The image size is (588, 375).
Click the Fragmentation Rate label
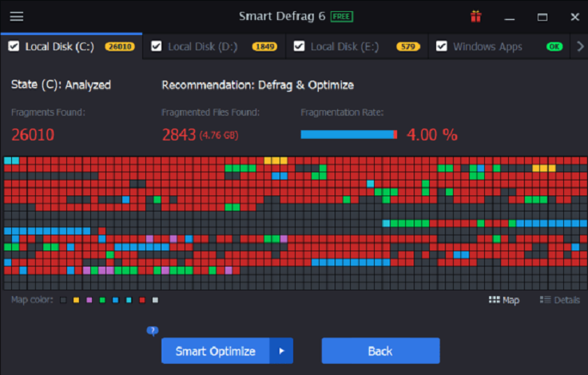coord(342,112)
